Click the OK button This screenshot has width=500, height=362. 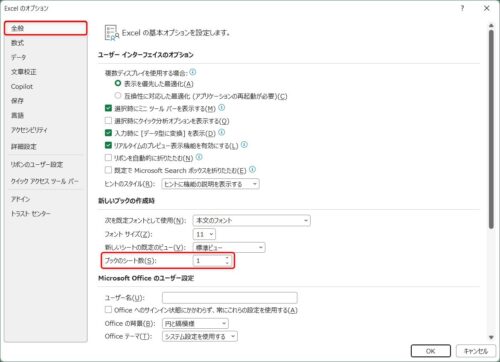pos(431,351)
